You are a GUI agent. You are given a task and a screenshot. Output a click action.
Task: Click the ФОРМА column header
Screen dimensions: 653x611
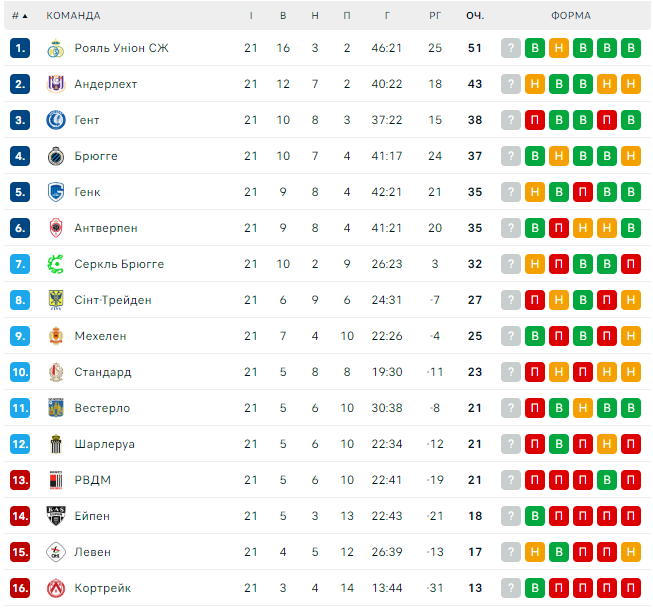click(x=570, y=16)
